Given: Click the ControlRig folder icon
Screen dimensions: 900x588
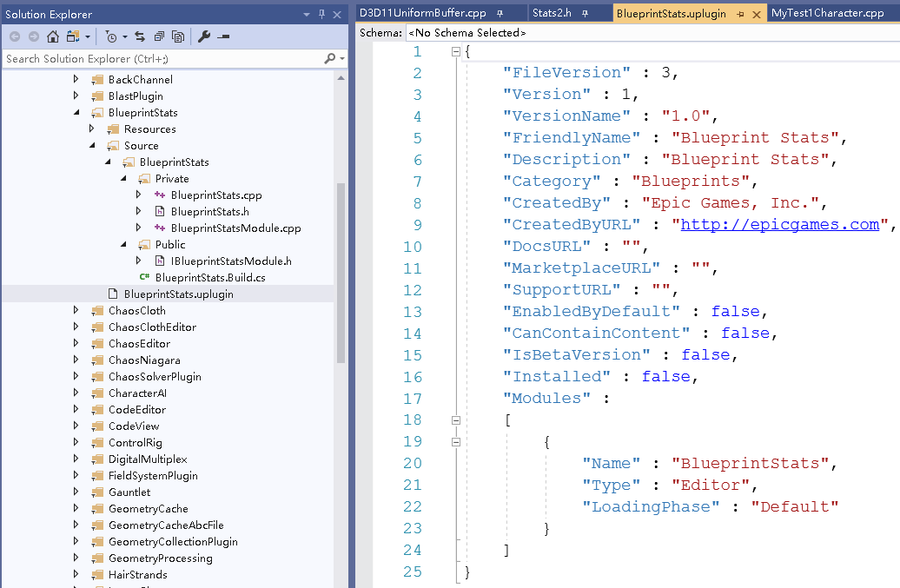Looking at the screenshot, I should 97,443.
